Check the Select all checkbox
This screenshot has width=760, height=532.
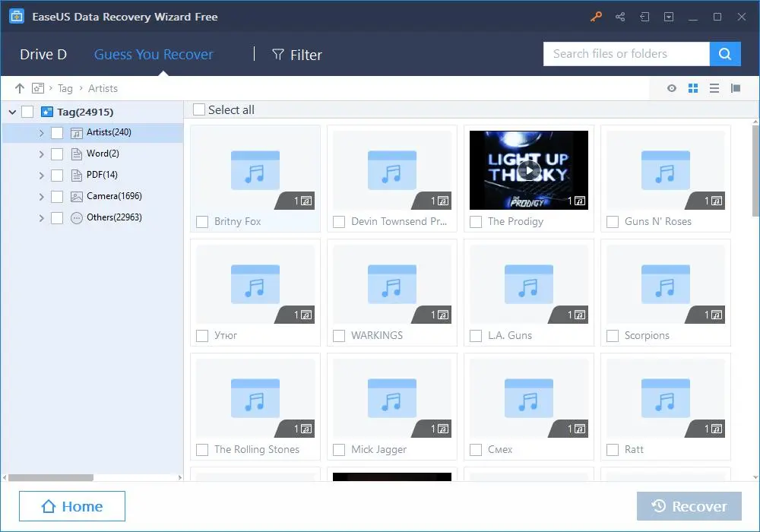coord(198,109)
